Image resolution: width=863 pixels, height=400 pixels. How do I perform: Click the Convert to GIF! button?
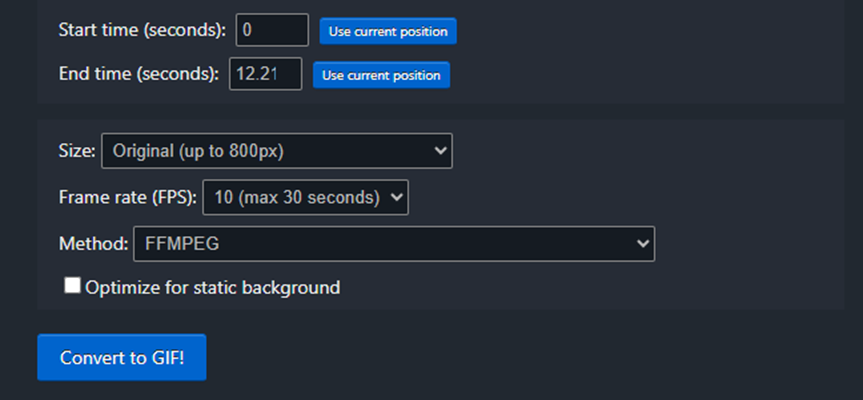click(x=122, y=358)
